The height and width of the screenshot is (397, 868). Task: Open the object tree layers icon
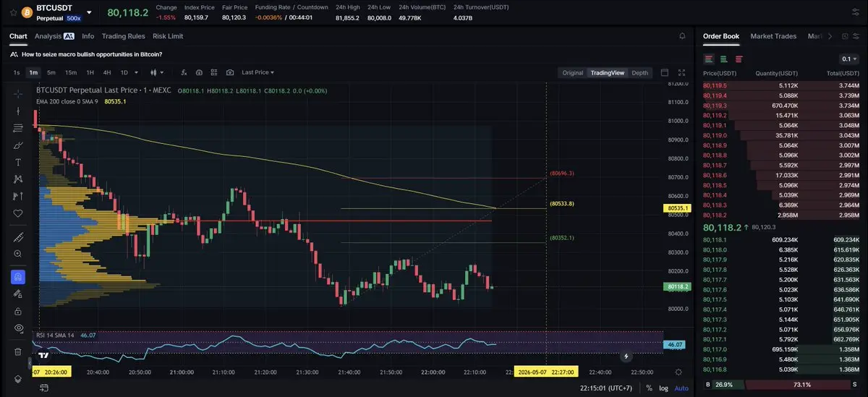coord(18,380)
